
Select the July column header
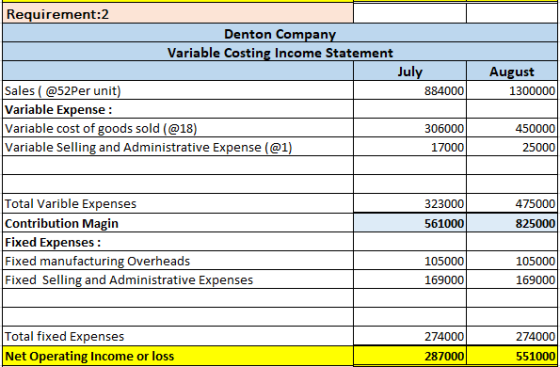pos(410,71)
